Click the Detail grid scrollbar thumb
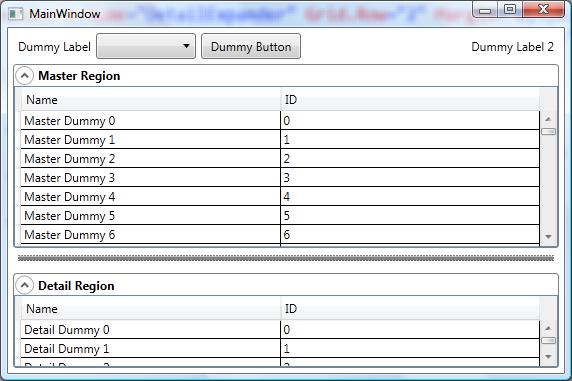This screenshot has height=381, width=572. click(x=548, y=340)
